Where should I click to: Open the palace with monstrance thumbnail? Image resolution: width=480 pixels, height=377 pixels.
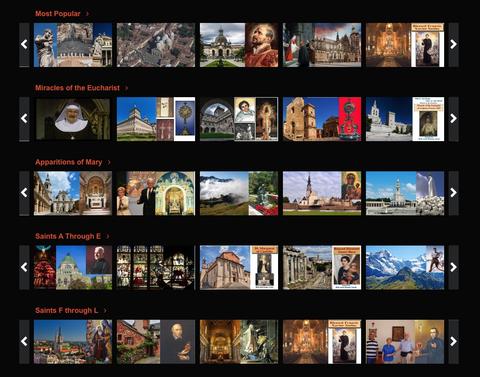click(156, 119)
